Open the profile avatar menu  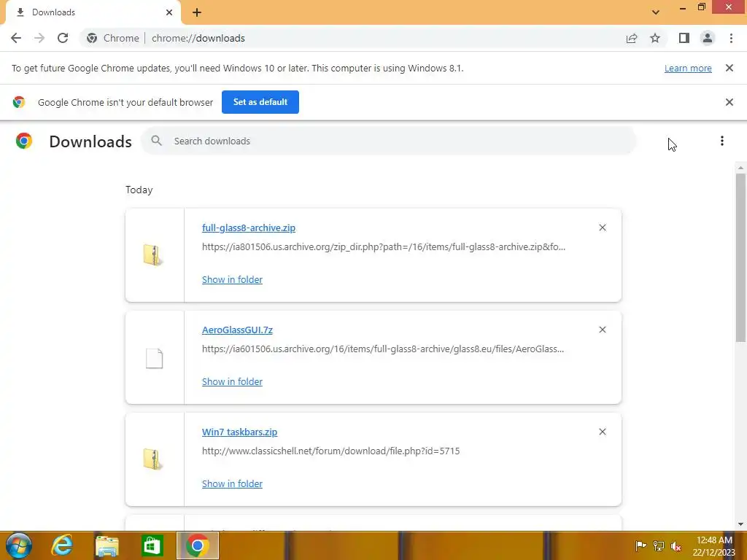point(708,38)
